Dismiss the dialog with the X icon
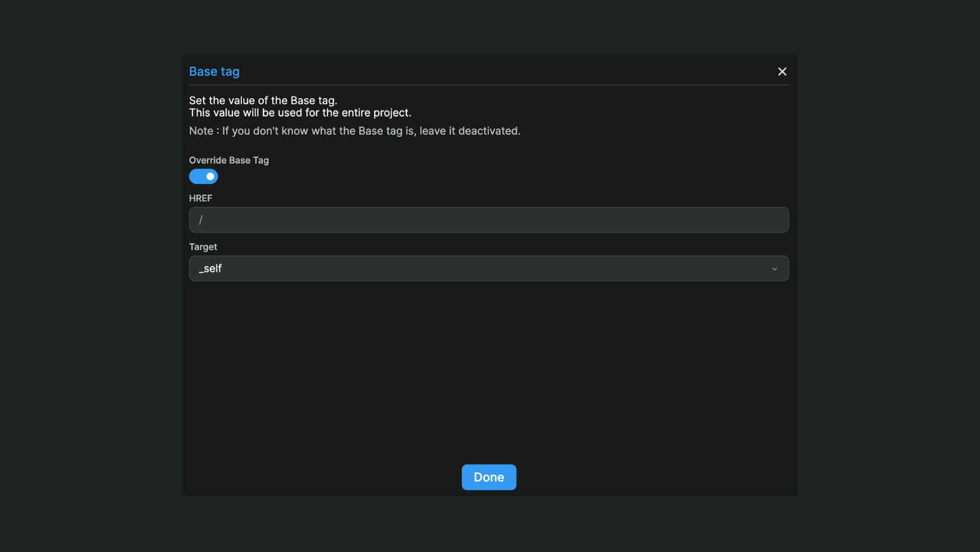This screenshot has width=980, height=552. pyautogui.click(x=782, y=71)
